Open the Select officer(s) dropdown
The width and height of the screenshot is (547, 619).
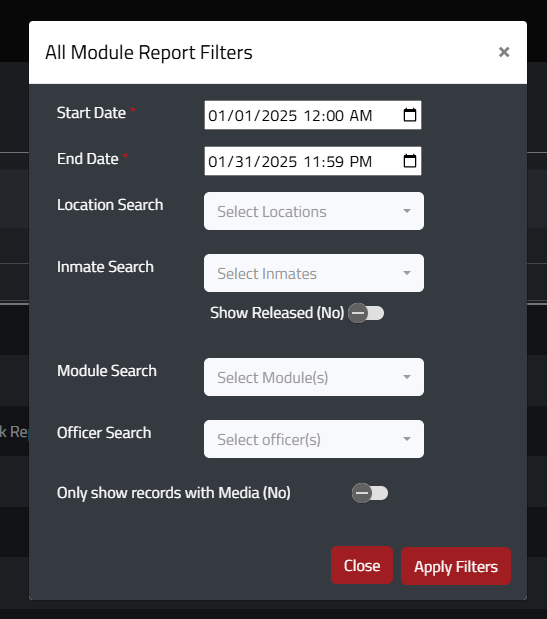314,439
